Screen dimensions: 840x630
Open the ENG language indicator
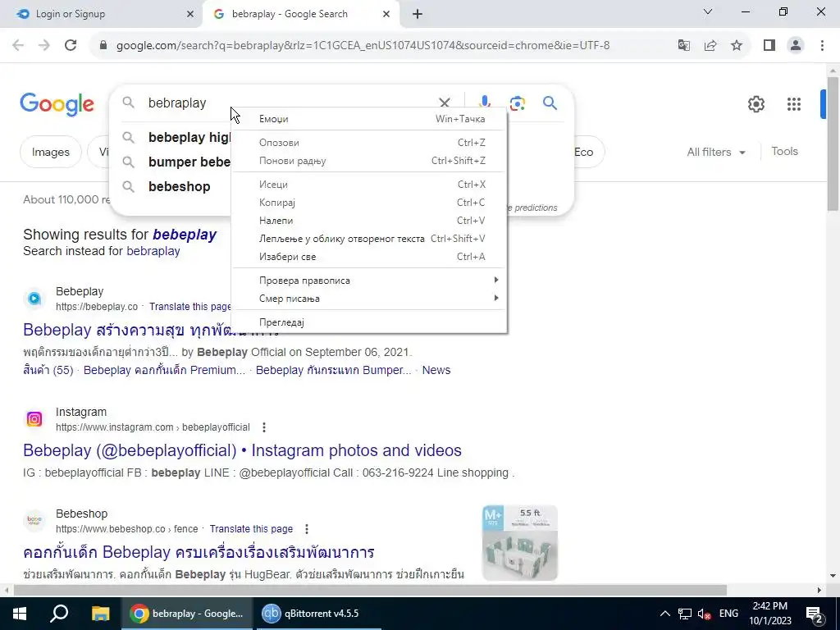click(728, 614)
